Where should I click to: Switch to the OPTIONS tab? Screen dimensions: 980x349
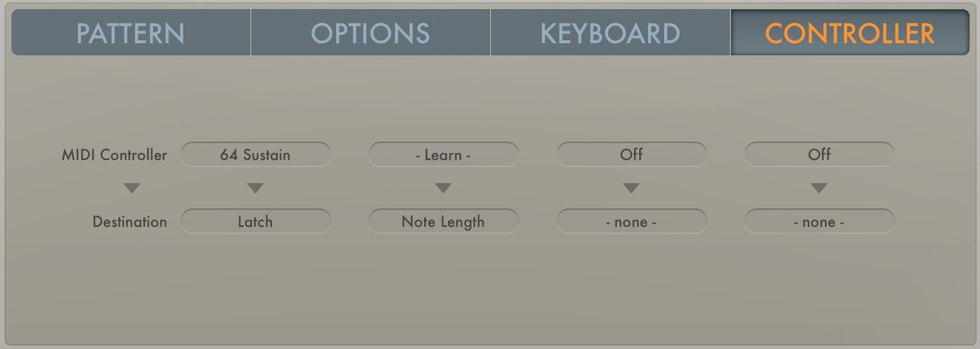click(x=371, y=33)
